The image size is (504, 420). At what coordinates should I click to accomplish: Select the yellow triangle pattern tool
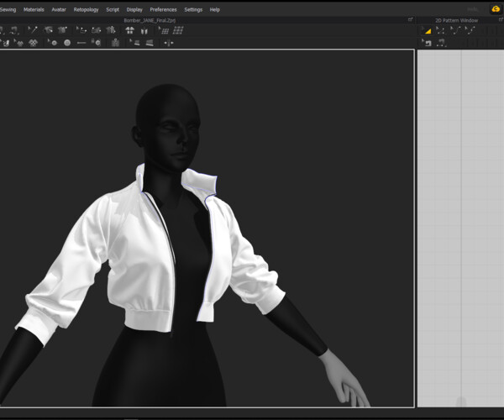coord(427,30)
